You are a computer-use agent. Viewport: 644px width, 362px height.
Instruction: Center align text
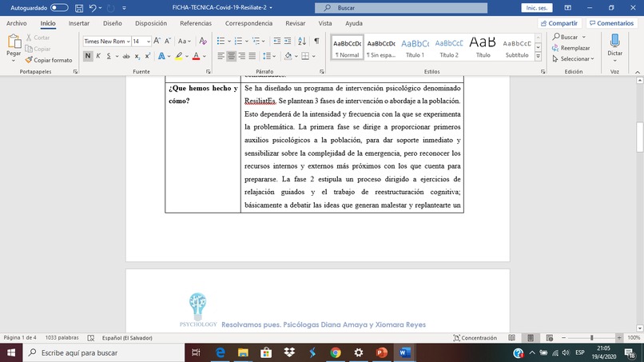(231, 56)
